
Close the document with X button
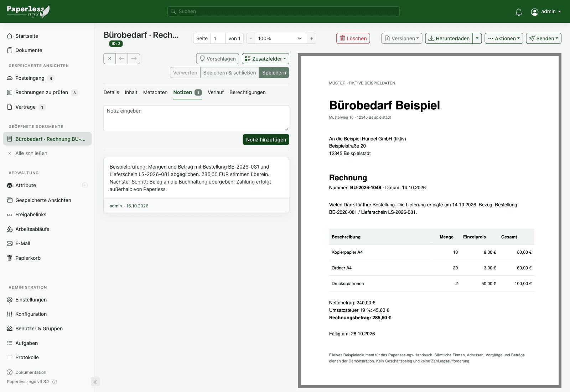(110, 58)
